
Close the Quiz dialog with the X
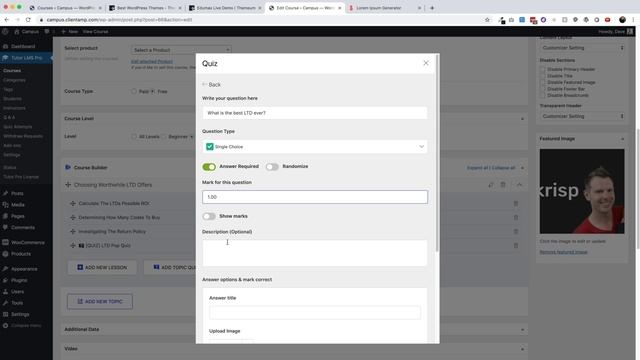[426, 63]
